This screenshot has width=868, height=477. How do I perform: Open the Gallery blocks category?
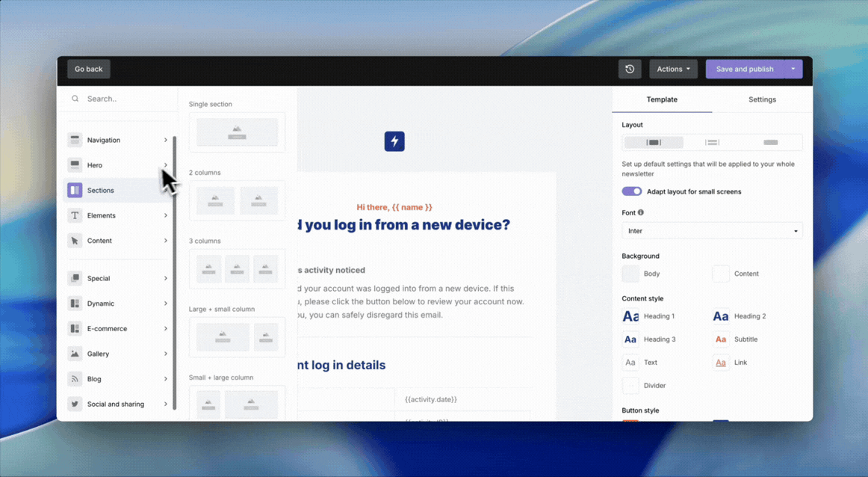point(98,354)
